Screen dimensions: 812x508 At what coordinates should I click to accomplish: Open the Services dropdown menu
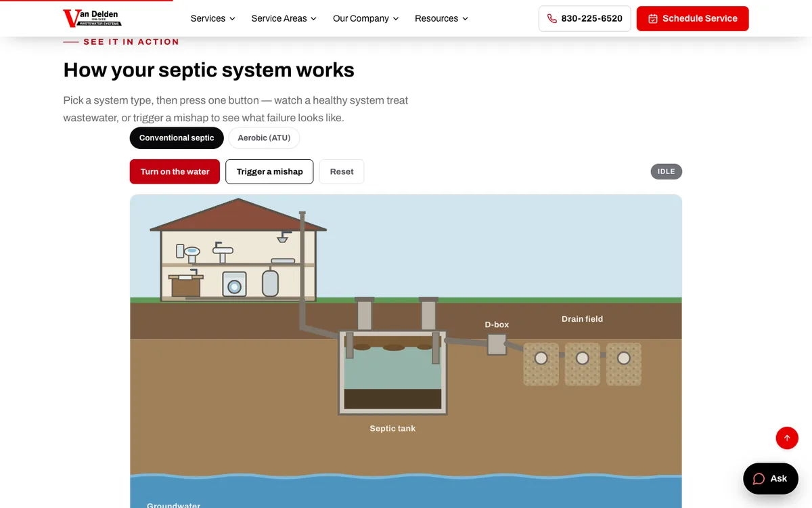pos(213,18)
